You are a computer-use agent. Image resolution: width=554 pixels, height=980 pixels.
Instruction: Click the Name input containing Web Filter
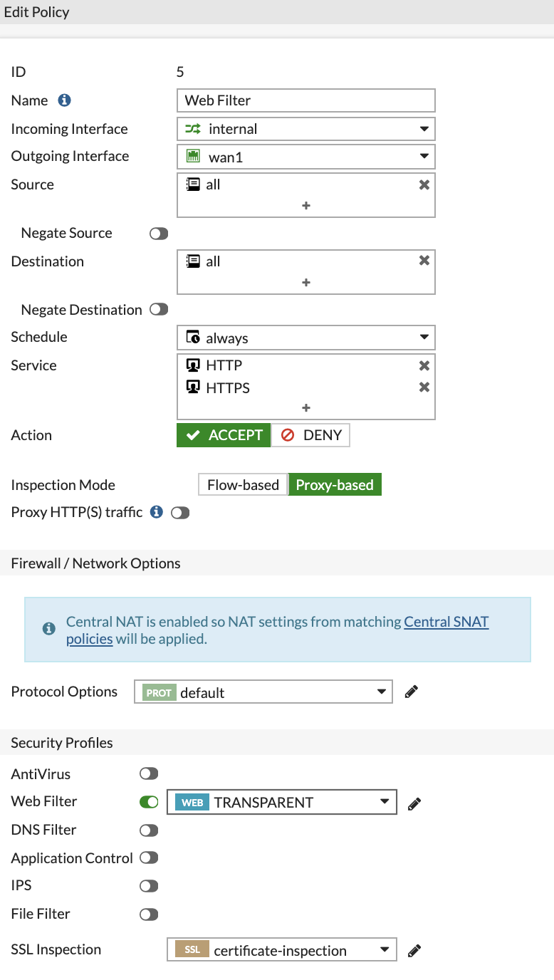click(x=305, y=100)
